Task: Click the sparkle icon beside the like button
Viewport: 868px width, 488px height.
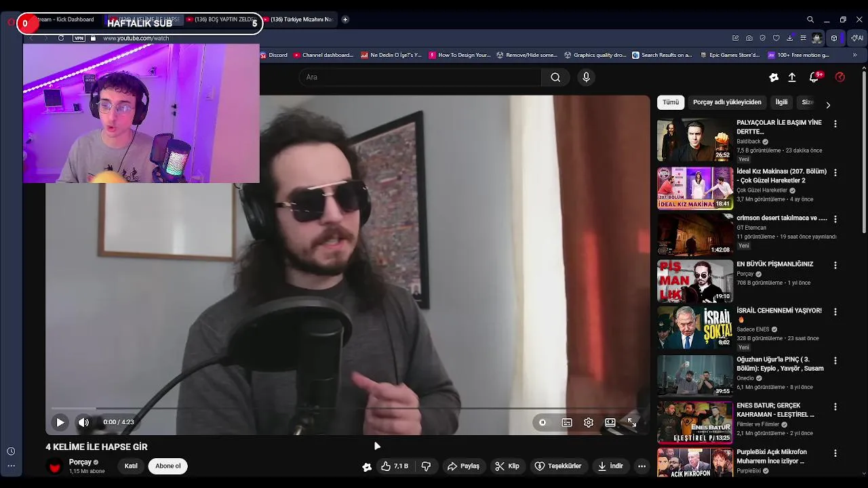Action: click(367, 466)
